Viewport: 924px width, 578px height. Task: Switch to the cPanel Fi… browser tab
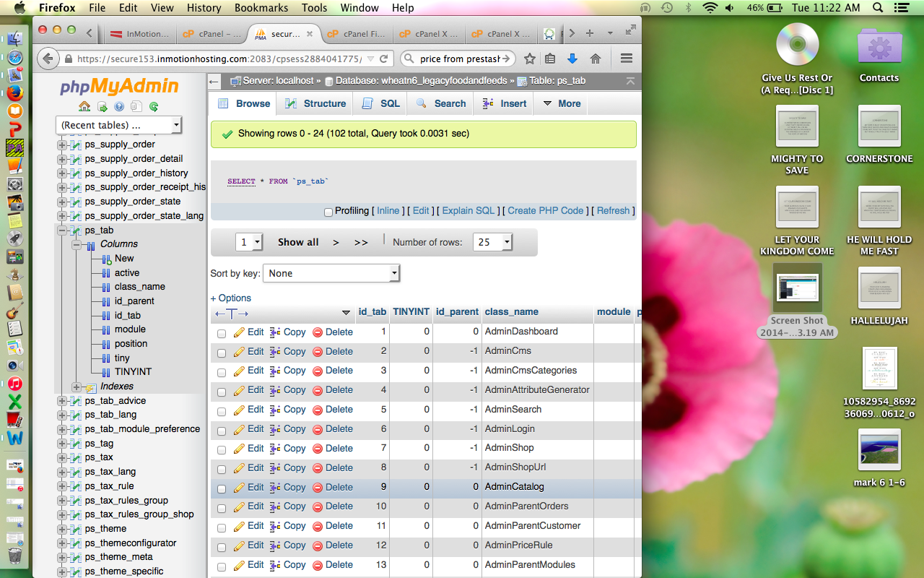(x=357, y=33)
